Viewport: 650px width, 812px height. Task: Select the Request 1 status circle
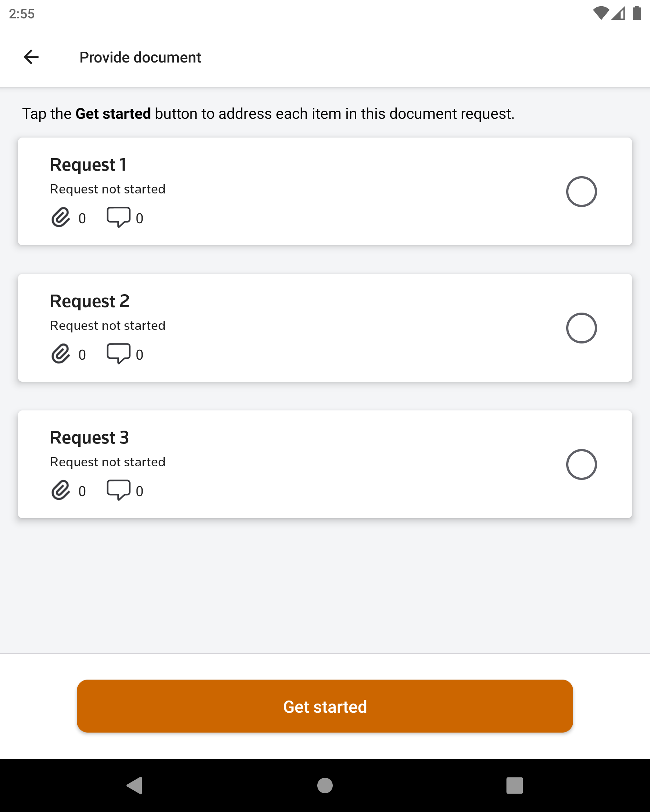pyautogui.click(x=581, y=192)
